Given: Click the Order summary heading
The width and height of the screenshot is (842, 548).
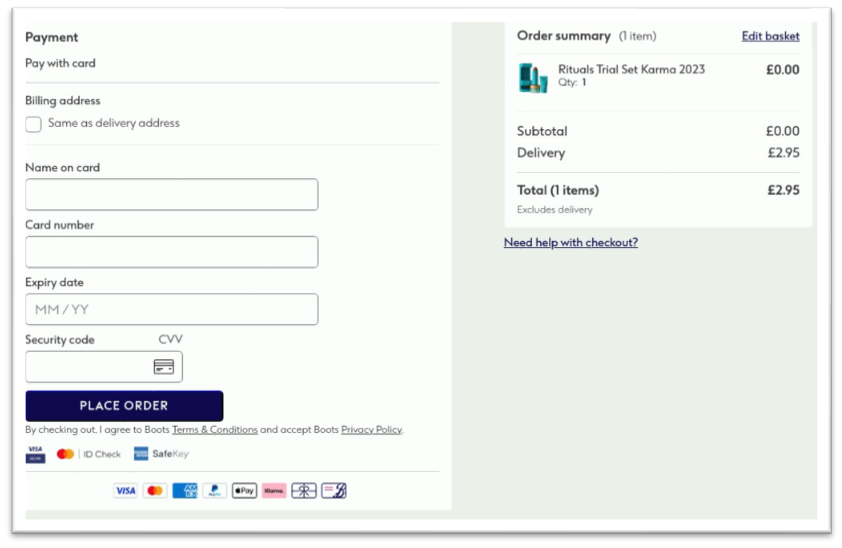Looking at the screenshot, I should (564, 35).
